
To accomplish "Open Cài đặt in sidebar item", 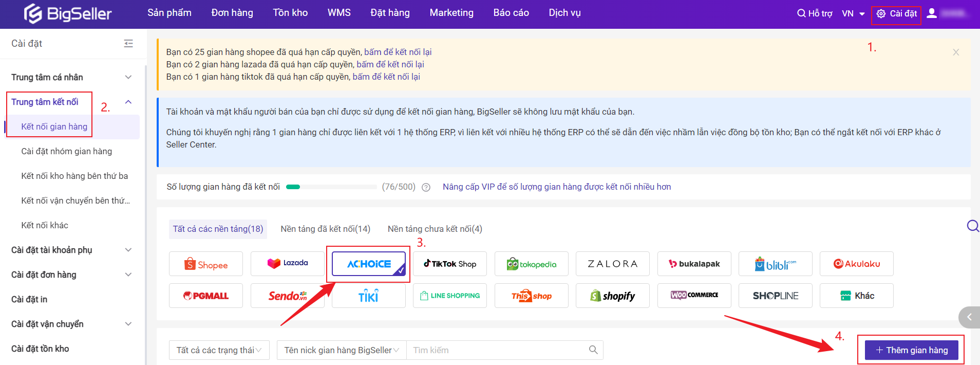I will pyautogui.click(x=29, y=299).
